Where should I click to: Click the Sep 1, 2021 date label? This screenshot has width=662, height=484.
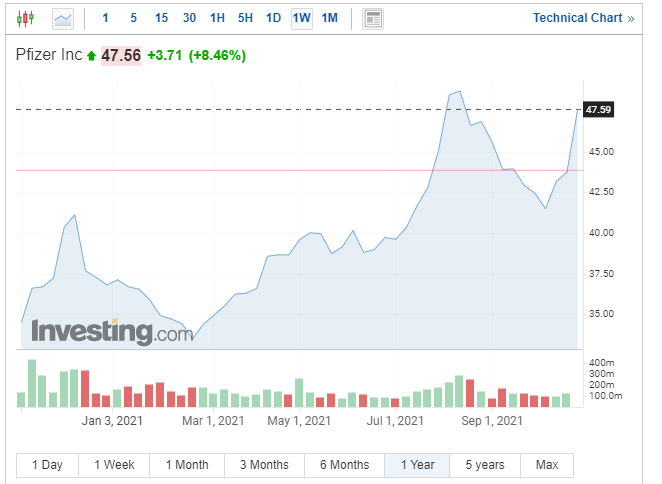492,421
